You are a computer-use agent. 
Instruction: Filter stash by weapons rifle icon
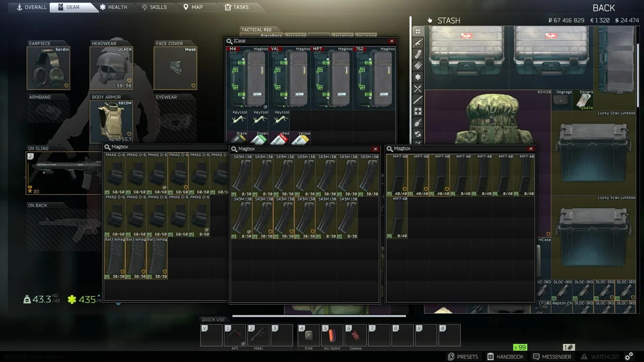pos(418,43)
